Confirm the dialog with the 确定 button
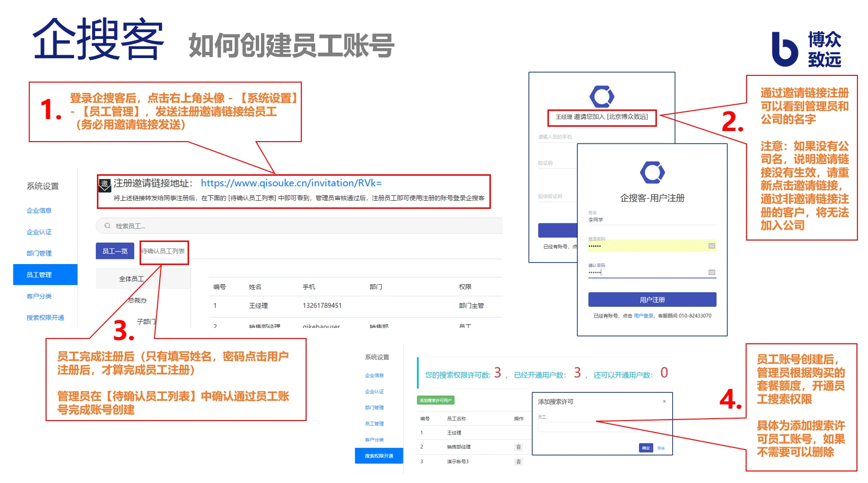The height and width of the screenshot is (483, 868). click(x=646, y=448)
